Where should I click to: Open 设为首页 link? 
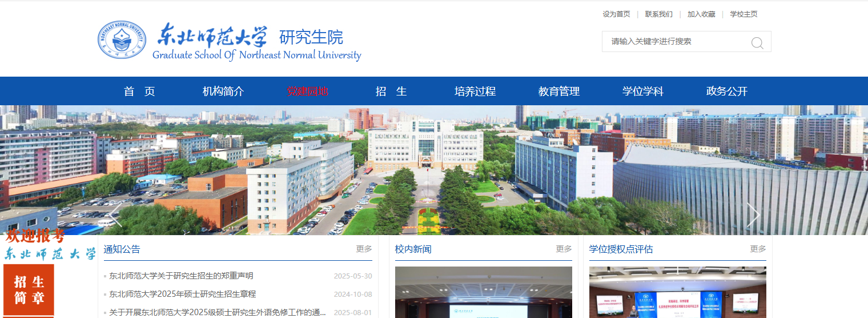point(616,14)
